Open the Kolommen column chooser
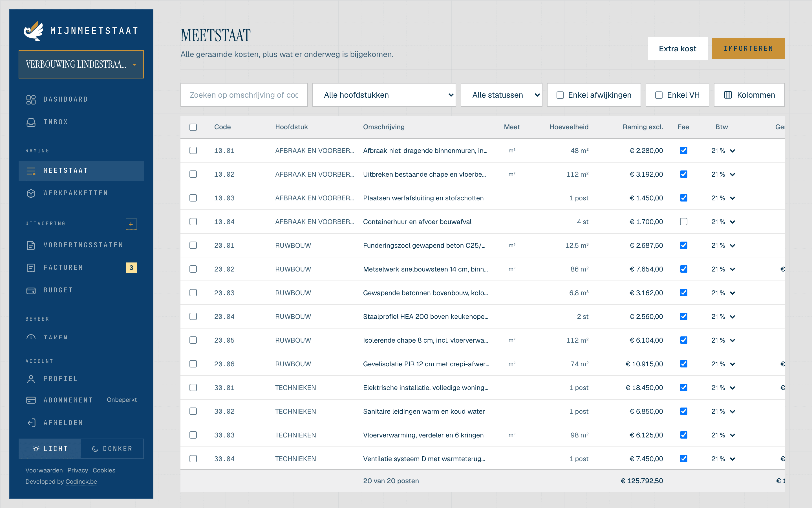Viewport: 812px width, 508px height. [x=749, y=95]
